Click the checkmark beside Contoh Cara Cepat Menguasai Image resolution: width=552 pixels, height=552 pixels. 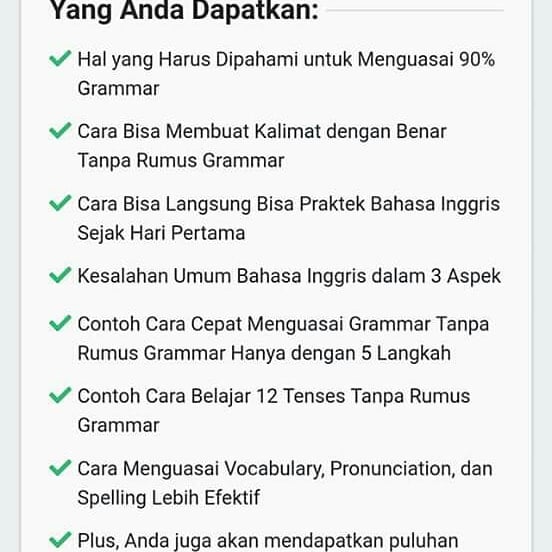[x=60, y=323]
